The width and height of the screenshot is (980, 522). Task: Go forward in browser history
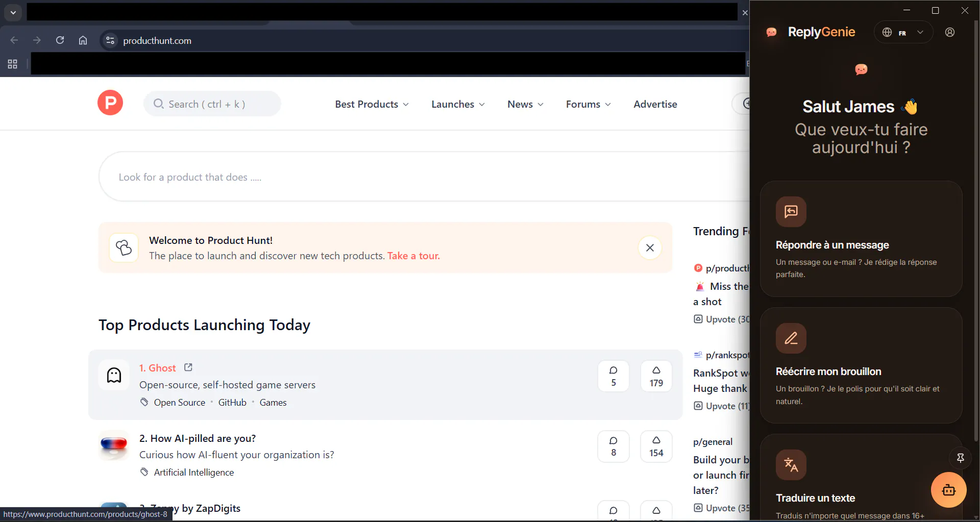click(x=37, y=40)
